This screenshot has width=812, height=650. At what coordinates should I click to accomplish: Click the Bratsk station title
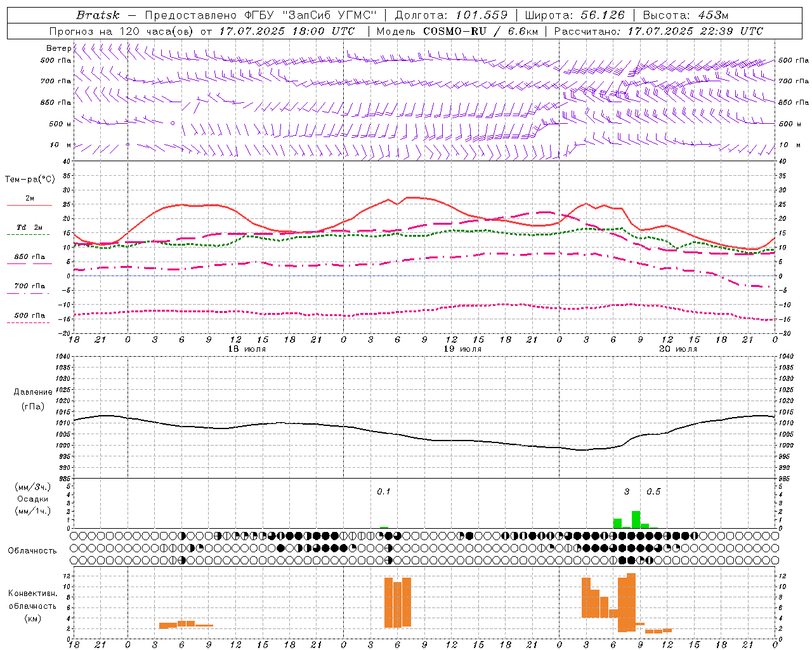98,15
